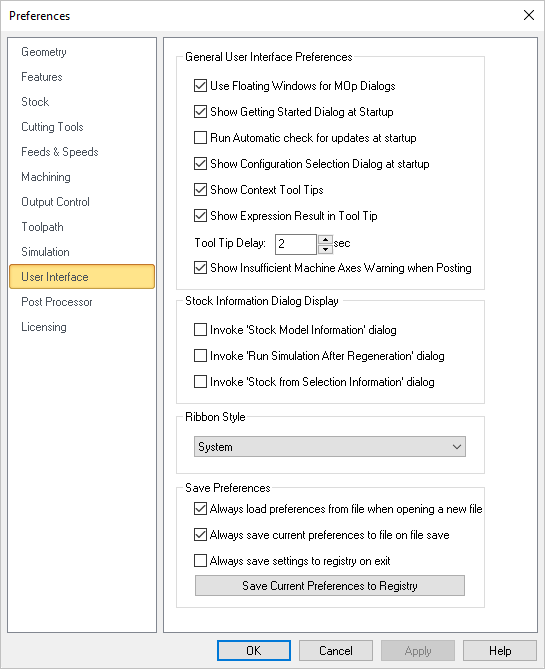Select Feeds & Speeds category
The height and width of the screenshot is (669, 545).
tap(60, 152)
